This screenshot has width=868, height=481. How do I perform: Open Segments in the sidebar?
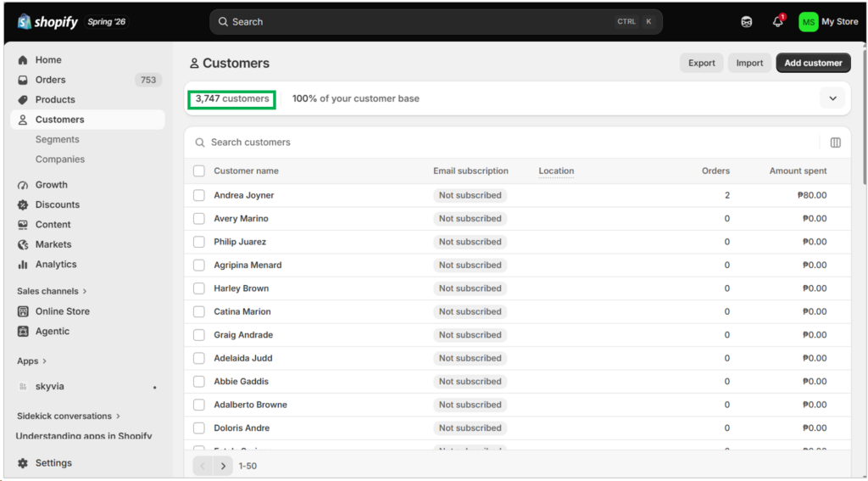57,140
